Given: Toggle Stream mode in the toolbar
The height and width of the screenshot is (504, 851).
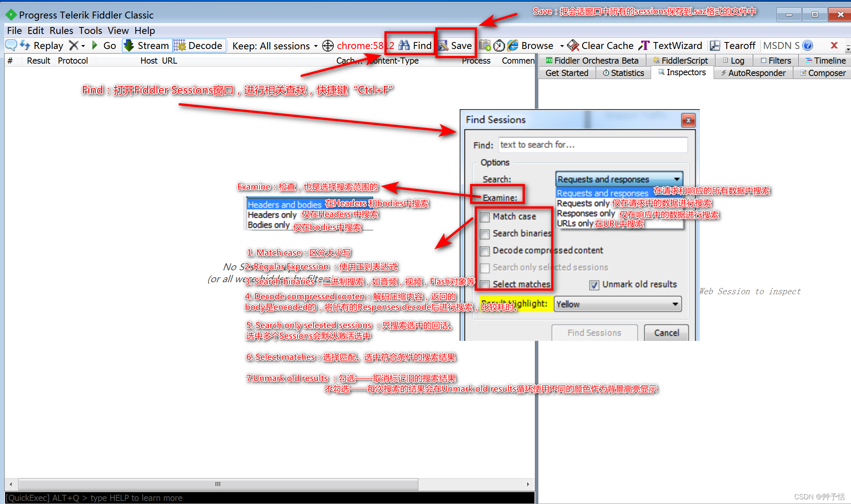Looking at the screenshot, I should pos(147,46).
